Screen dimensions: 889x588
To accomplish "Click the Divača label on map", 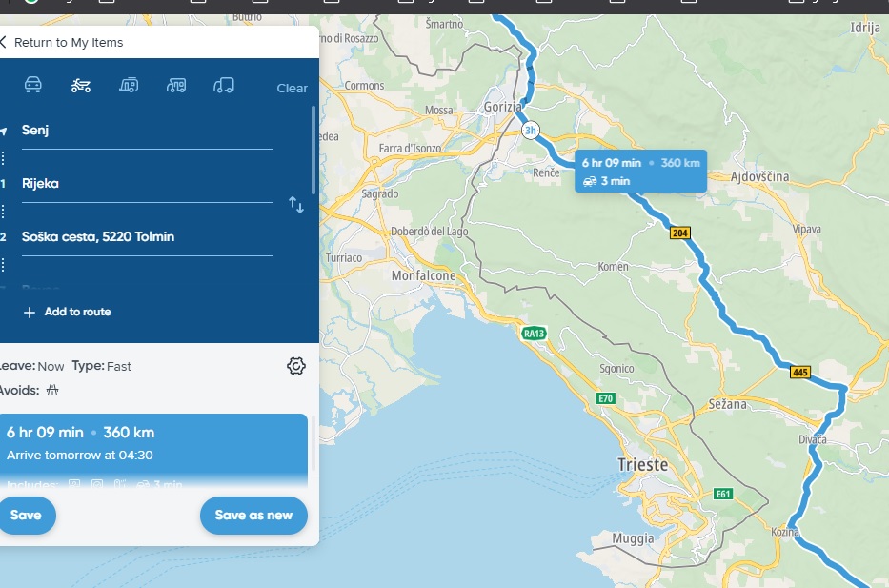I will pyautogui.click(x=813, y=439).
